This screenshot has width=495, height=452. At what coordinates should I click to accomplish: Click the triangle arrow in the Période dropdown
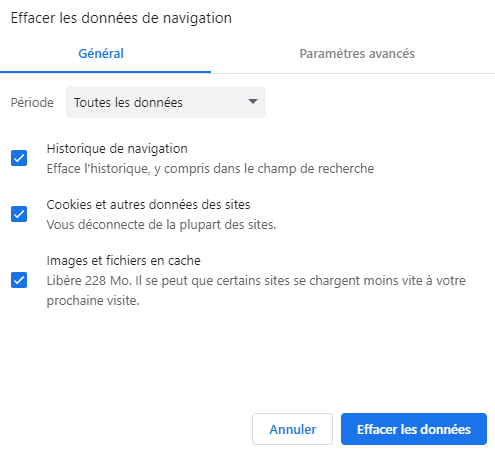pos(253,101)
